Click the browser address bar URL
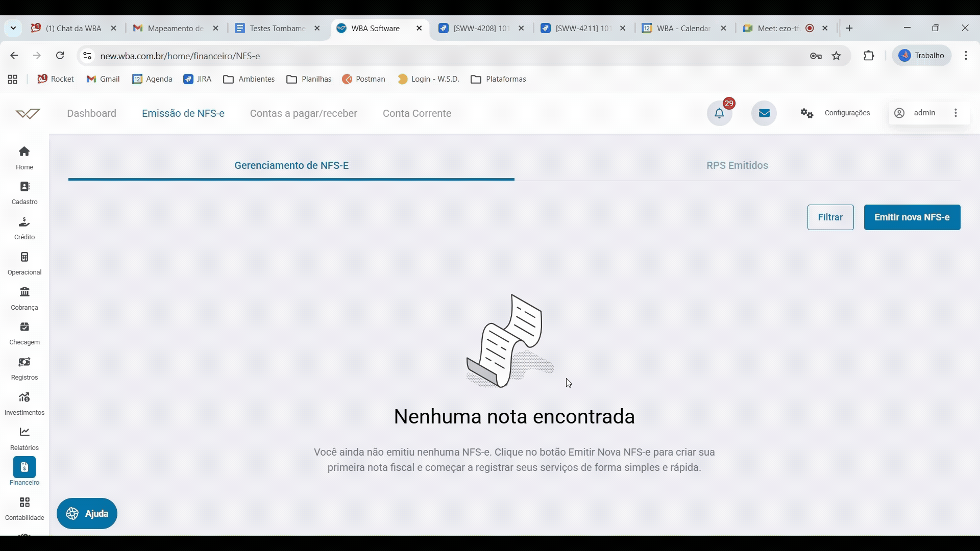Image resolution: width=980 pixels, height=551 pixels. (x=180, y=56)
